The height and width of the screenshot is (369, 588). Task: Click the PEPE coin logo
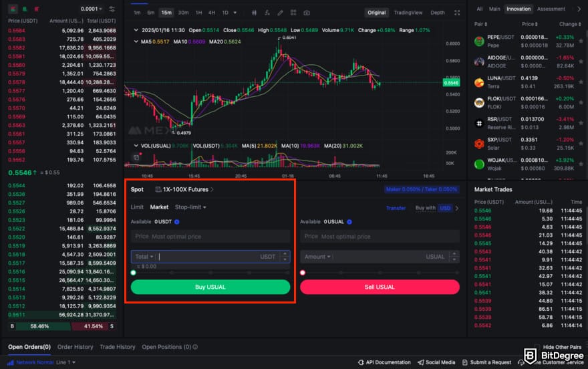(x=479, y=41)
